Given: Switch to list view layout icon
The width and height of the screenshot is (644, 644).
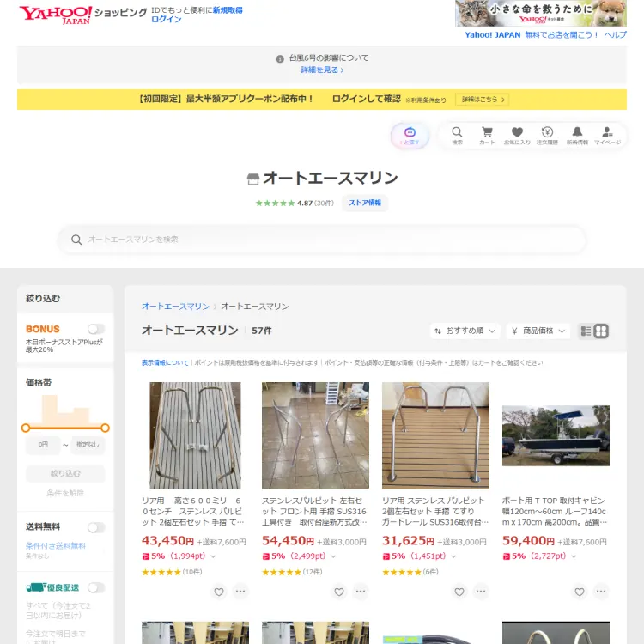Looking at the screenshot, I should (x=586, y=331).
